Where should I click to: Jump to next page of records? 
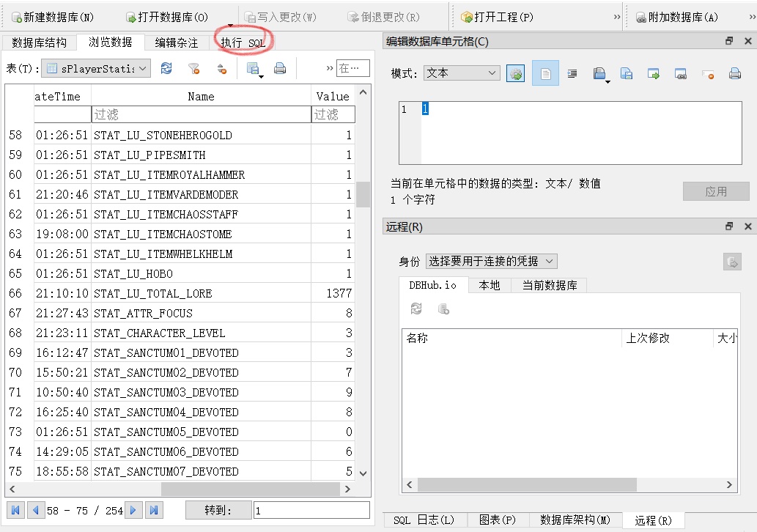coord(133,510)
